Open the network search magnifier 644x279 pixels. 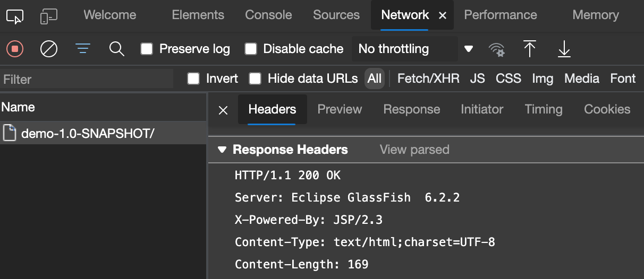click(x=116, y=49)
